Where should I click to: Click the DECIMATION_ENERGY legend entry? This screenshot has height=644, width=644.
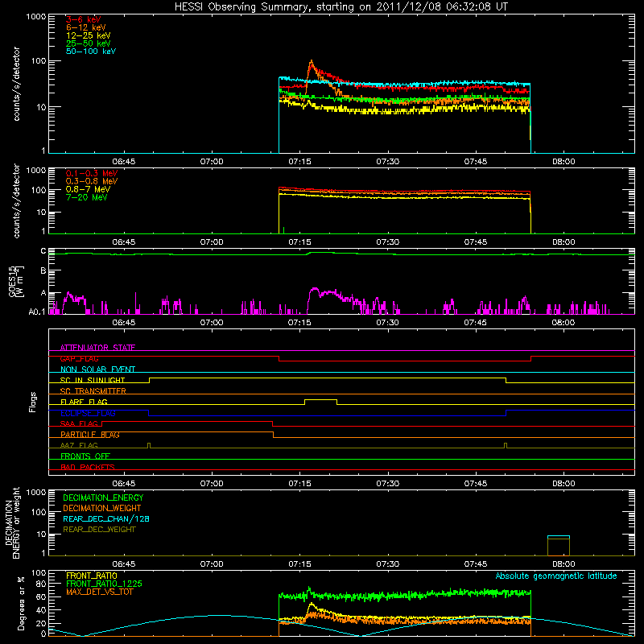tap(103, 497)
